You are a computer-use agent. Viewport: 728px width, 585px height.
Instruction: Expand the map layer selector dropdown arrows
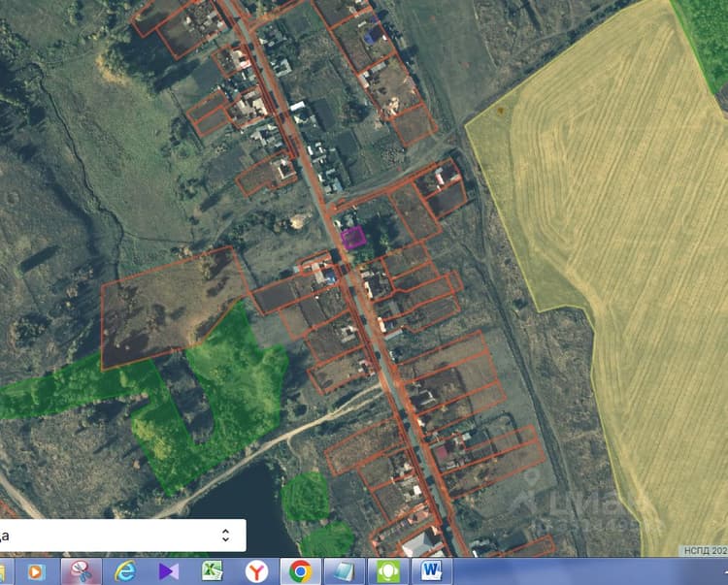click(225, 536)
